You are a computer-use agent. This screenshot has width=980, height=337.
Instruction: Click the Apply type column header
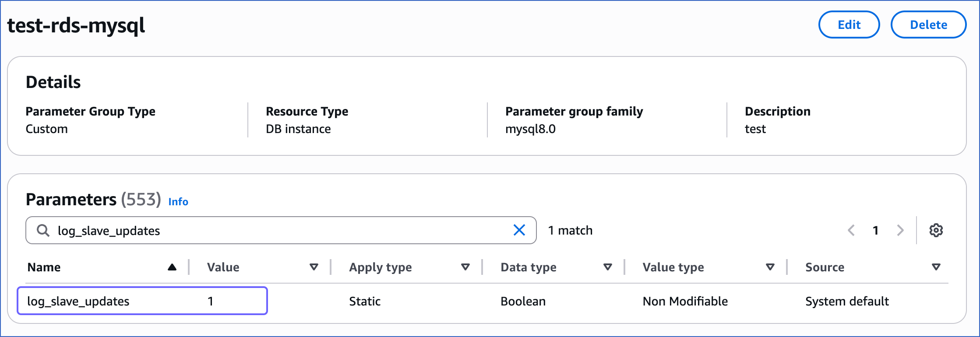point(380,267)
